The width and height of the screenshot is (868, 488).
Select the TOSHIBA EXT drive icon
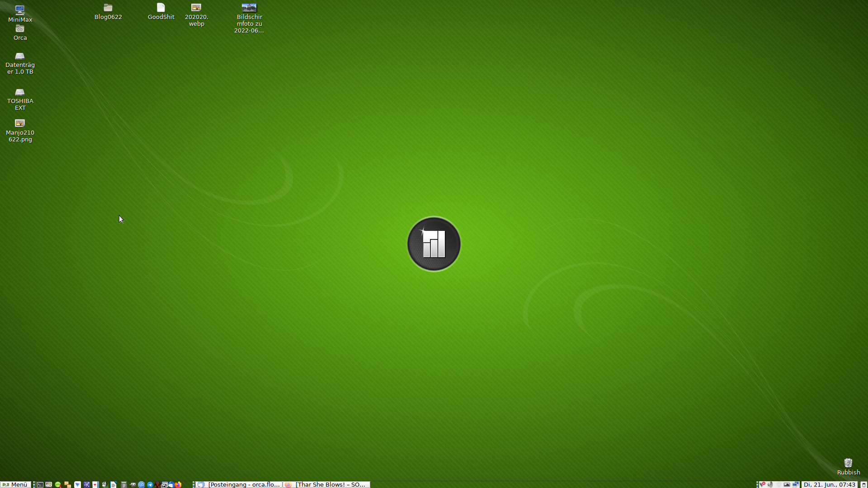pos(20,99)
